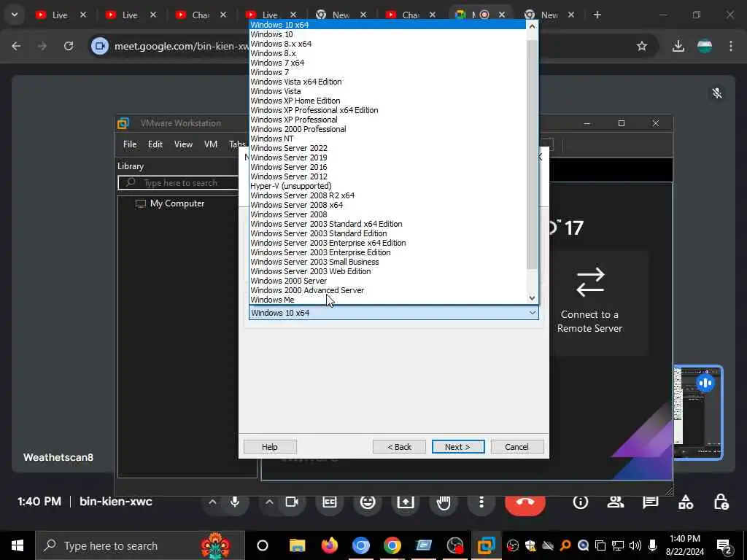
Task: Leave the call with red hang-up button
Action: tap(525, 502)
